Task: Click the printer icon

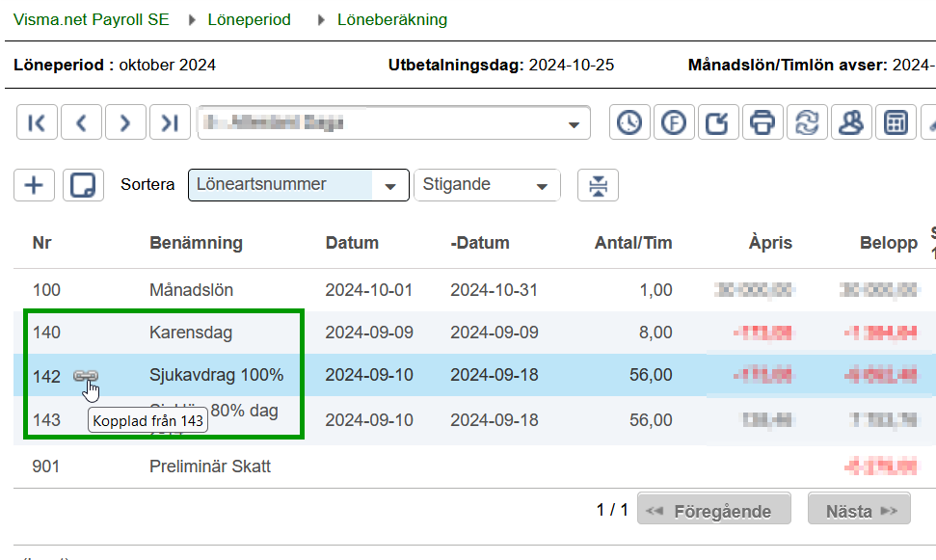Action: (762, 123)
